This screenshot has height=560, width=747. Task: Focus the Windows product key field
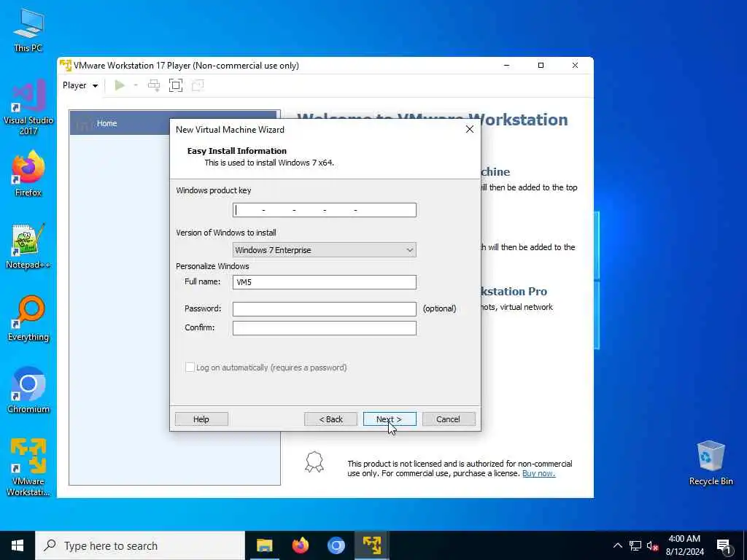point(325,210)
